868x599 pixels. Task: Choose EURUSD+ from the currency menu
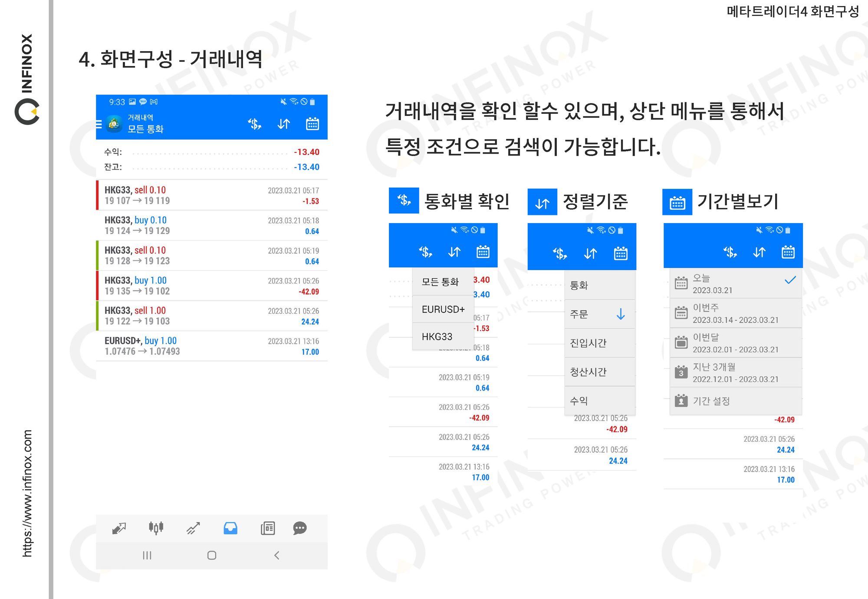click(443, 309)
